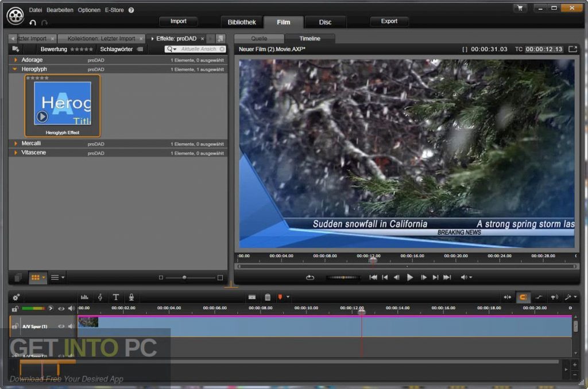Toggle loop playback in the preview

[310, 278]
